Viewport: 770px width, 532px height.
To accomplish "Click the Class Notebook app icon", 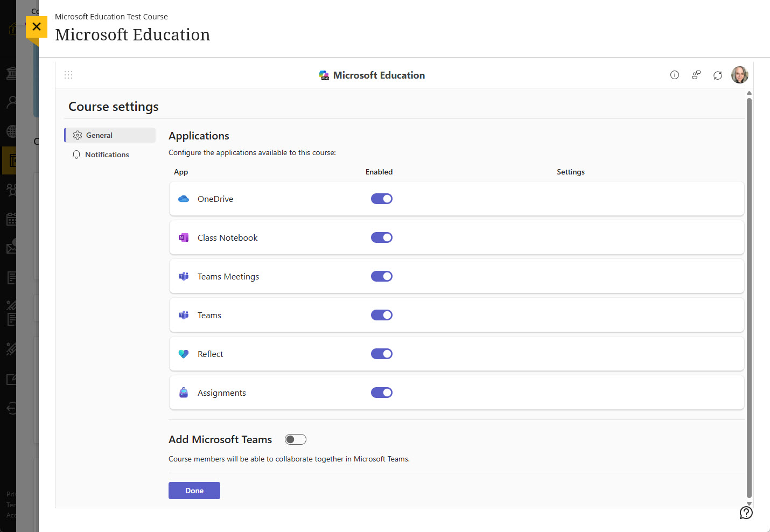I will pos(183,237).
